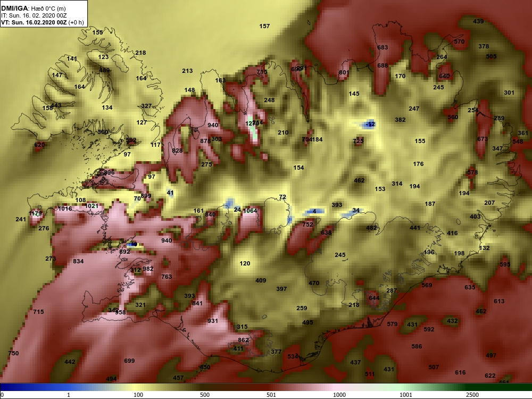The image size is (532, 399).
Task: Click the dark blue start of the color scale
Action: click(x=10, y=387)
